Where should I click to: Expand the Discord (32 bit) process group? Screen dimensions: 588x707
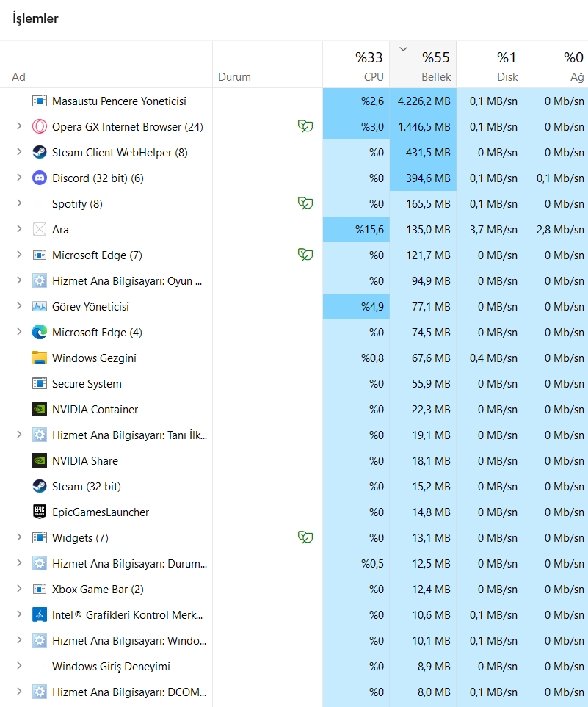(x=19, y=178)
